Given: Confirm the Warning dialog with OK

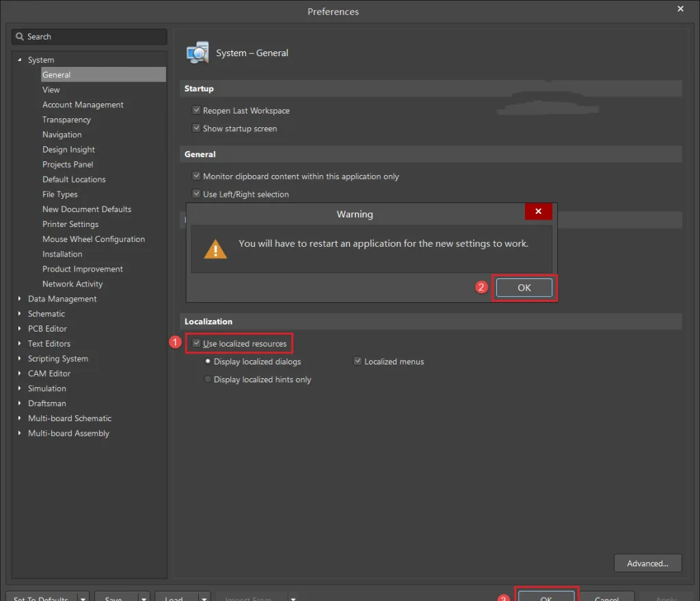Looking at the screenshot, I should (x=524, y=288).
